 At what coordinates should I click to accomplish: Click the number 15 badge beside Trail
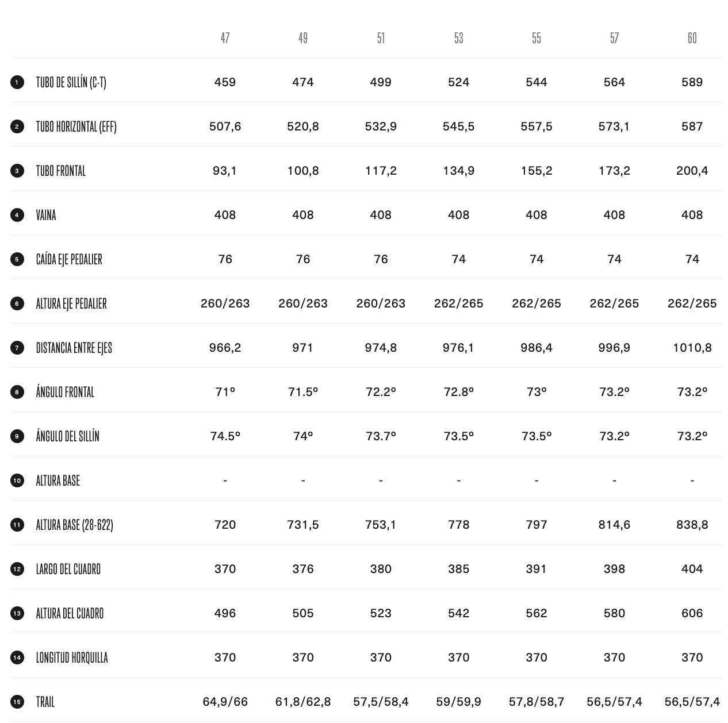(x=17, y=702)
